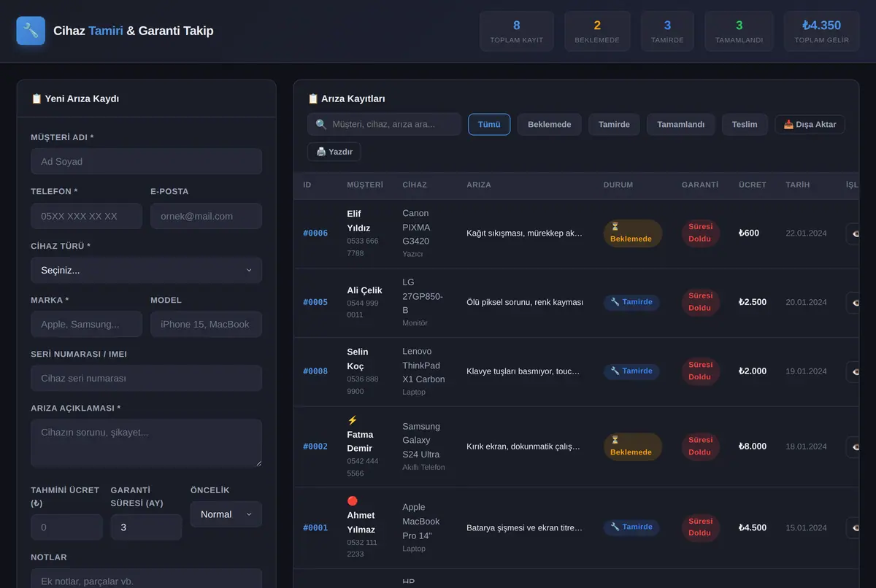
Task: Open record #0002
Action: pyautogui.click(x=315, y=446)
